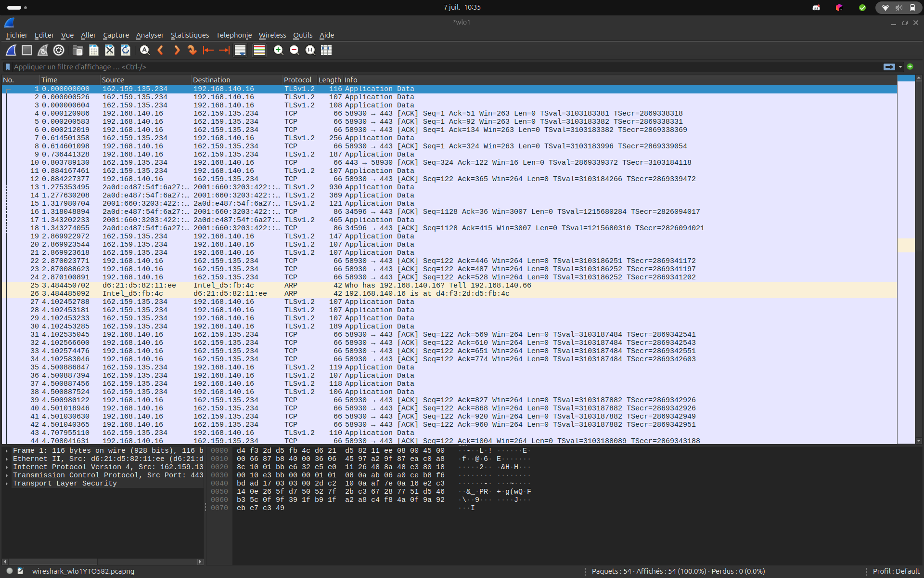
Task: Select ARP packet 25 Who has 192.168.140.16
Action: click(449, 286)
